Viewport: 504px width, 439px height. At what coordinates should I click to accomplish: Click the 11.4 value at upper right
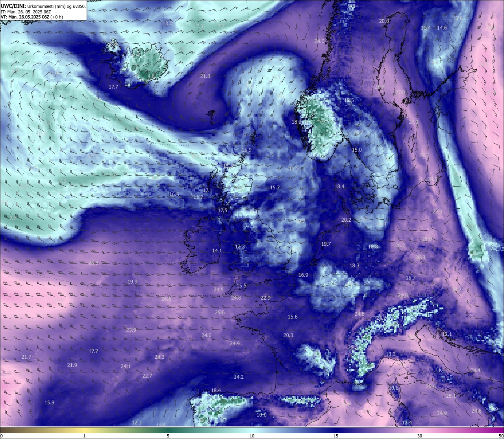click(x=426, y=28)
